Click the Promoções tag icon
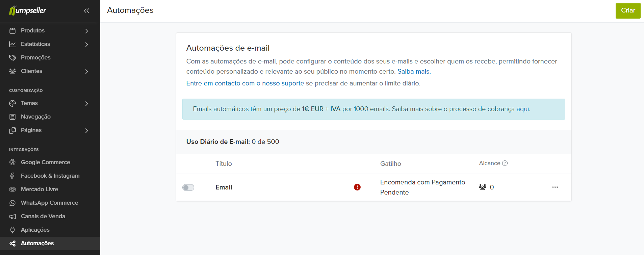 click(12, 57)
